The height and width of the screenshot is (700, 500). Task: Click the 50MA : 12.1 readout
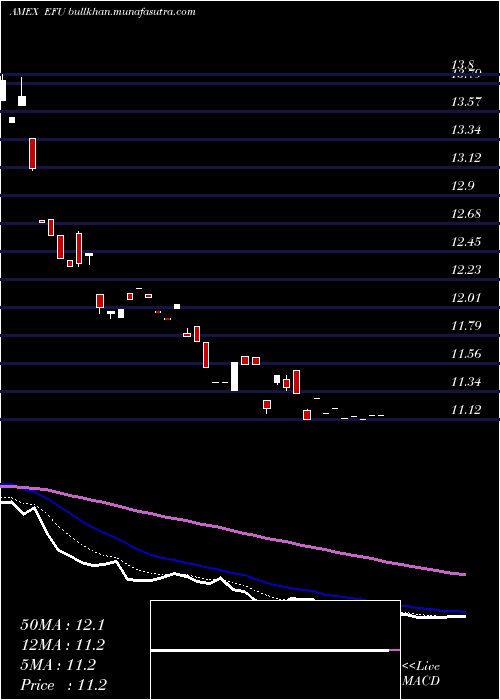point(62,625)
